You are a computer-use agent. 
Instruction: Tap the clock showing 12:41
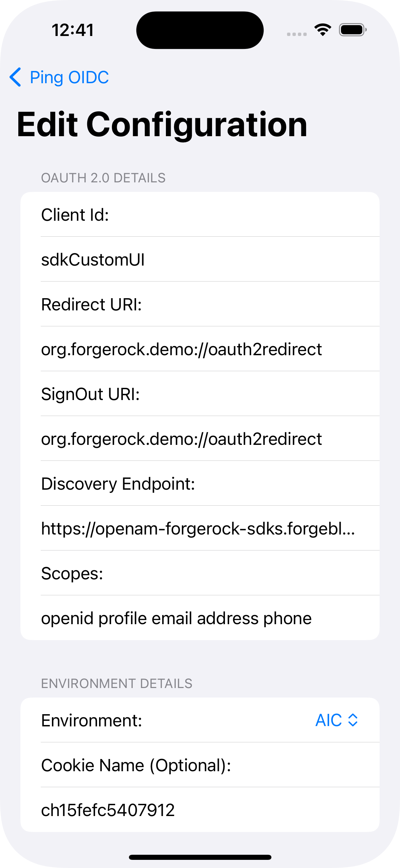[72, 30]
